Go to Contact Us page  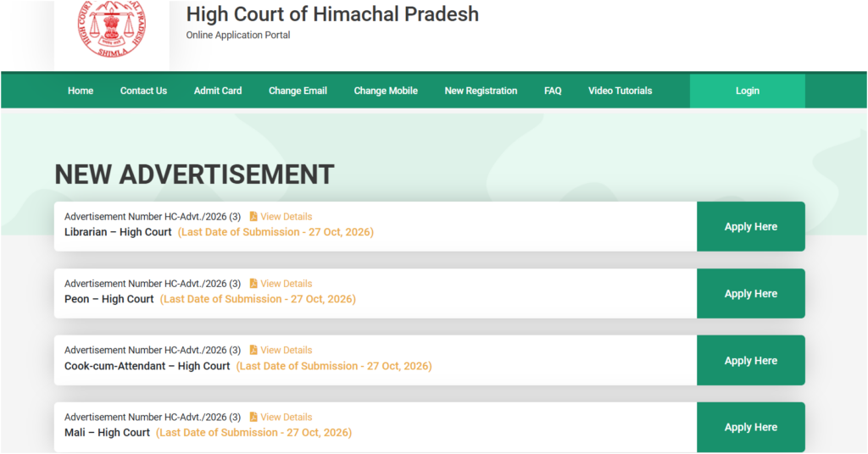143,91
